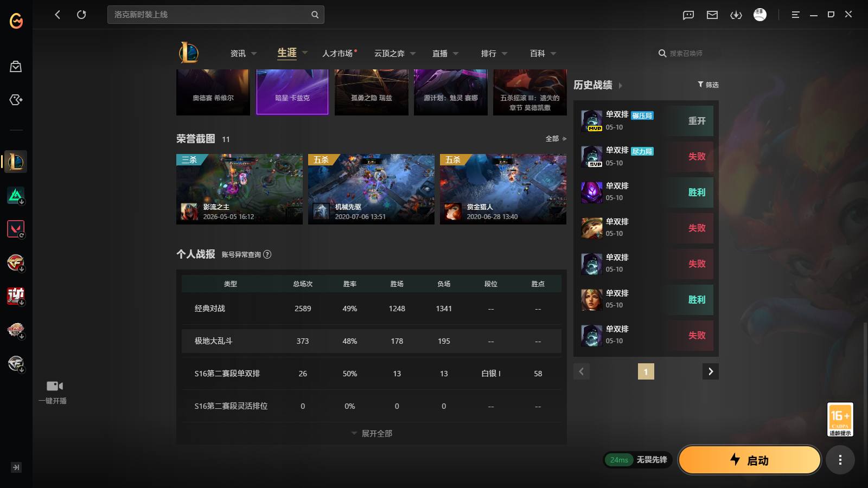Image resolution: width=868 pixels, height=488 pixels.
Task: Open the game library sidebar icon
Action: click(16, 100)
